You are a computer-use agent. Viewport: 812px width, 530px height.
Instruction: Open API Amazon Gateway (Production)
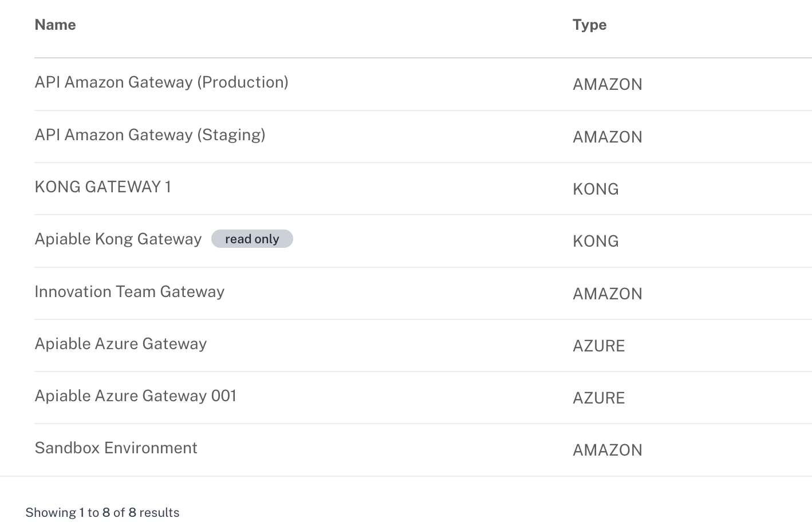161,82
